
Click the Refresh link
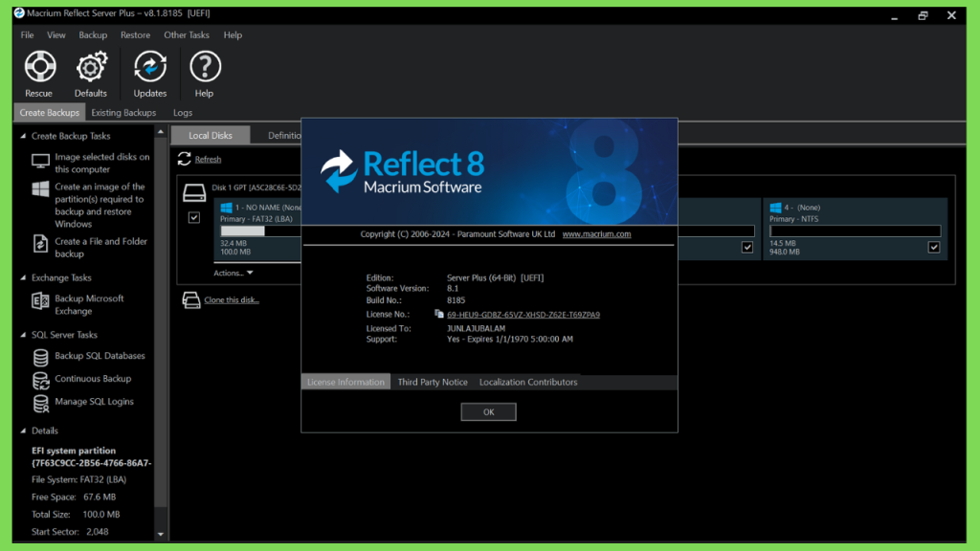[208, 160]
